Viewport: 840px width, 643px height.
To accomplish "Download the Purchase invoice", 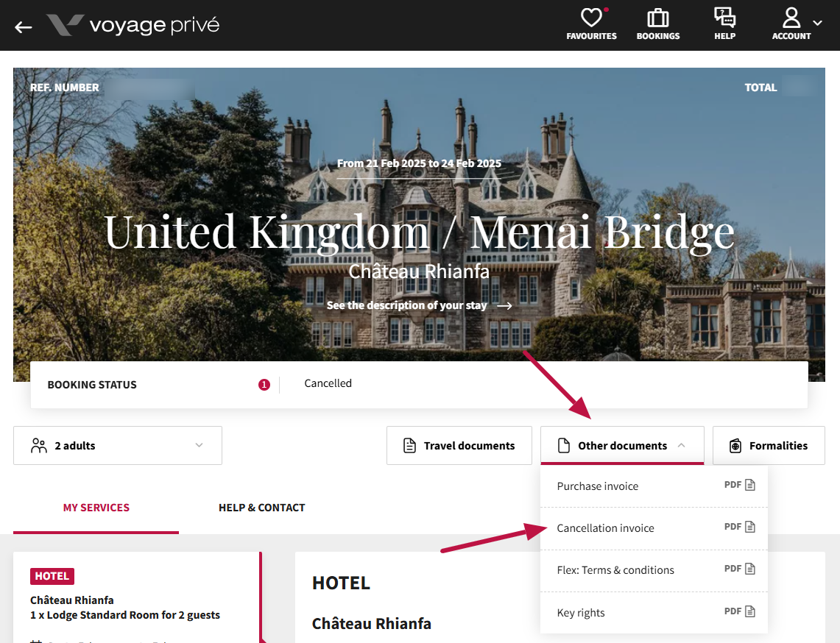I will coord(654,486).
